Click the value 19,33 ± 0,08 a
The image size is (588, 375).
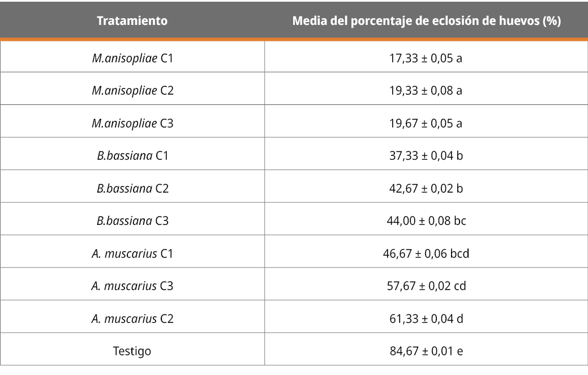[426, 91]
